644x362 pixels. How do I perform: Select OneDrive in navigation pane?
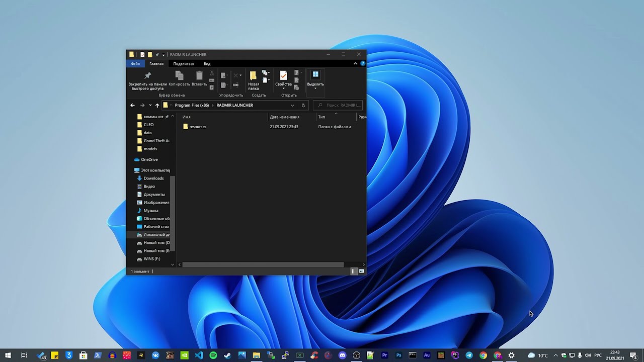(x=149, y=159)
